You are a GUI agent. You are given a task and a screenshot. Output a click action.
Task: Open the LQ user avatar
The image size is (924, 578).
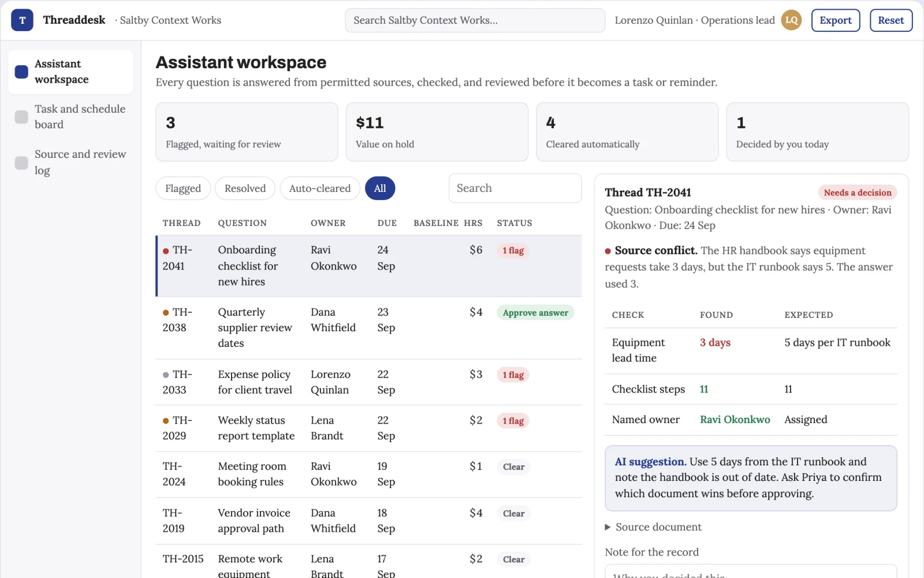tap(791, 20)
